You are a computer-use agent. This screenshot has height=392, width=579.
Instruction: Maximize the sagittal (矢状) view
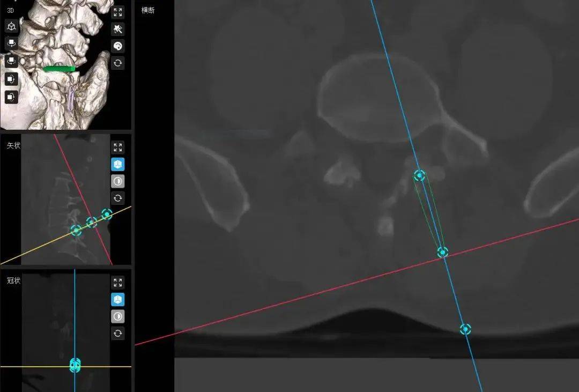pos(118,147)
